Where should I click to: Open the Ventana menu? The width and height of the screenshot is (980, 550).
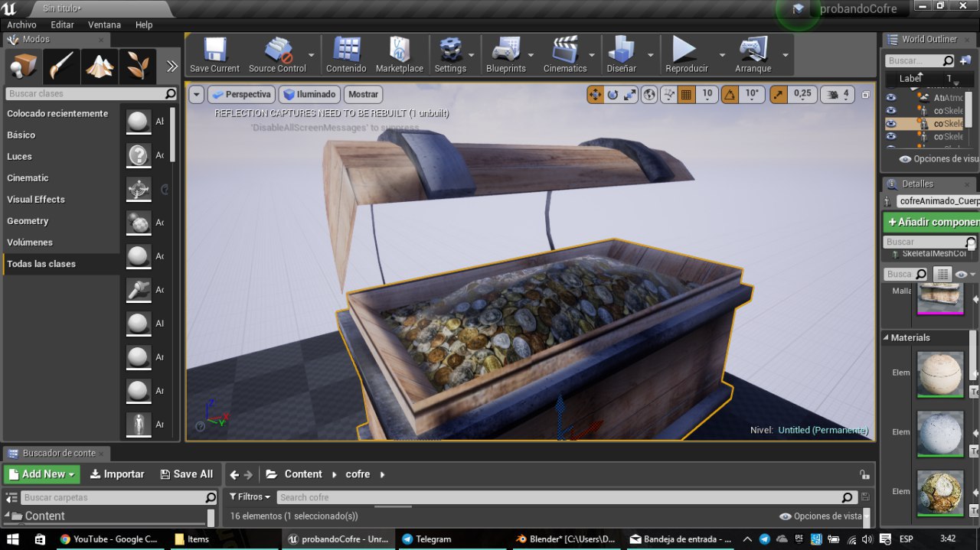coord(104,24)
